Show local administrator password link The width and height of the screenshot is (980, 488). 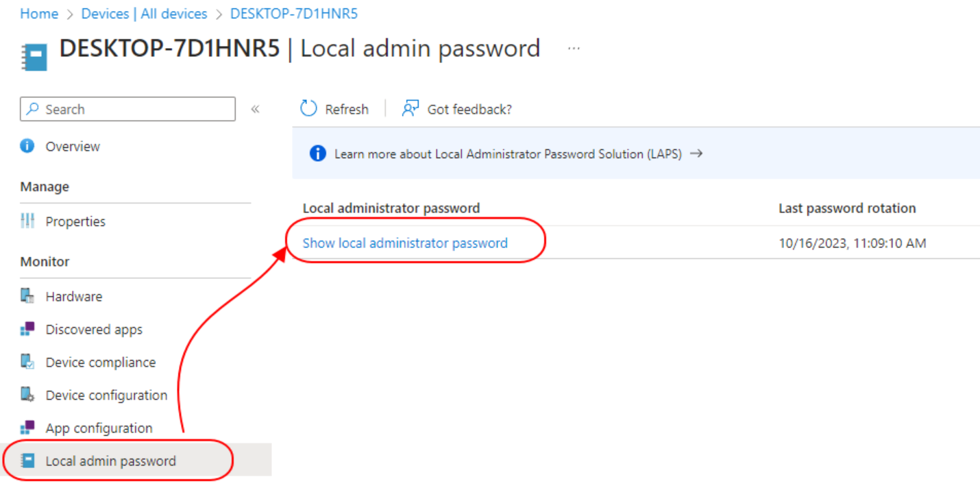(x=405, y=243)
